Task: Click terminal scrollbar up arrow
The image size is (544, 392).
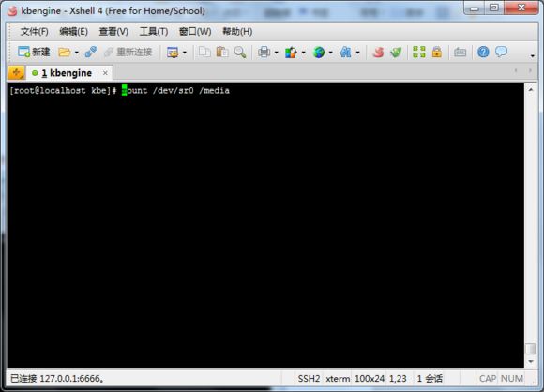Action: point(531,89)
